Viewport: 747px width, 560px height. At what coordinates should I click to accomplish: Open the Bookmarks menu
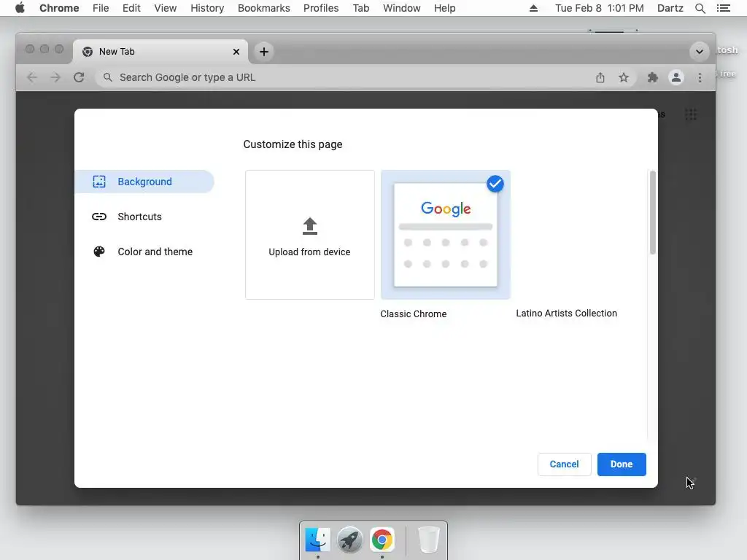coord(264,8)
